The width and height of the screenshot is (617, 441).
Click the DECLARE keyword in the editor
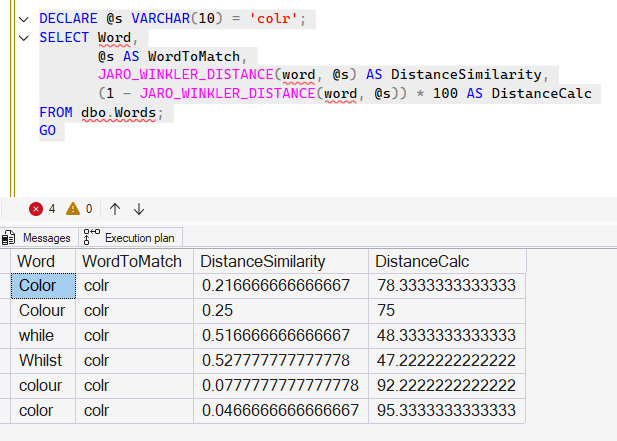coord(68,18)
